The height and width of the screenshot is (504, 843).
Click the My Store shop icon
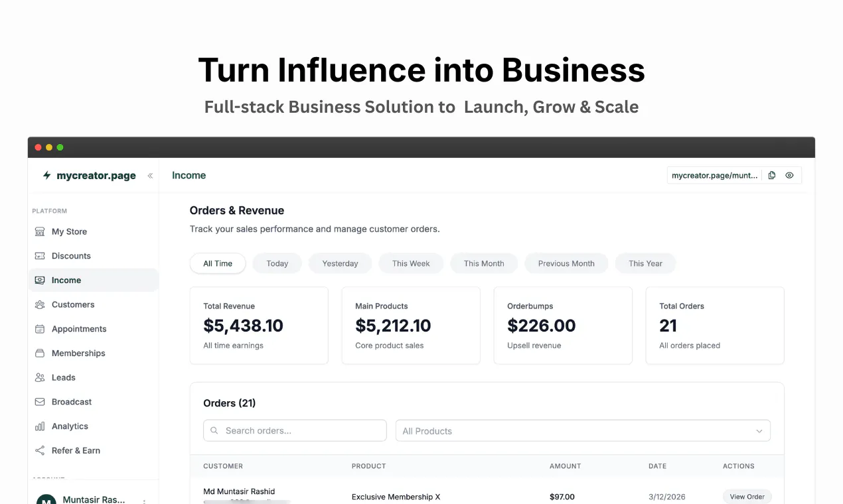coord(40,231)
